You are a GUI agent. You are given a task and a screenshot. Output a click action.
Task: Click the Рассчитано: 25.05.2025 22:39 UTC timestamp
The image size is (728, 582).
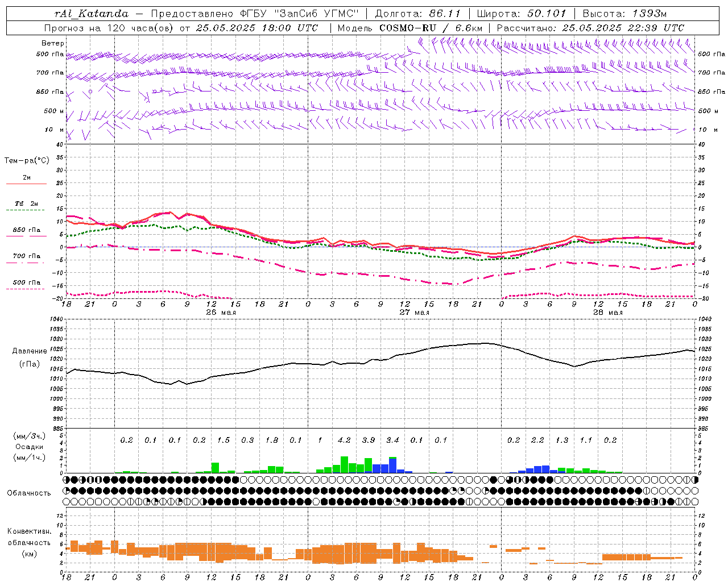[x=590, y=27]
